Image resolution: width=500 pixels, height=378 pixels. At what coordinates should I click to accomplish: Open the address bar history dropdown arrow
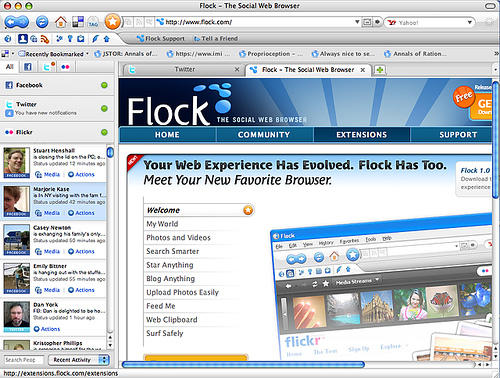[x=357, y=22]
